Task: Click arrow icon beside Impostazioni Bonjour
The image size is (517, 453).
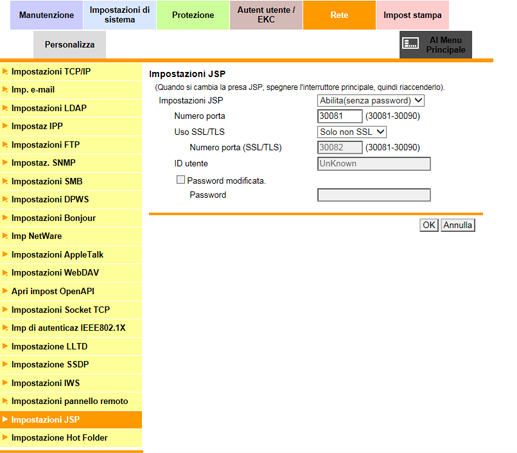Action: coord(5,218)
